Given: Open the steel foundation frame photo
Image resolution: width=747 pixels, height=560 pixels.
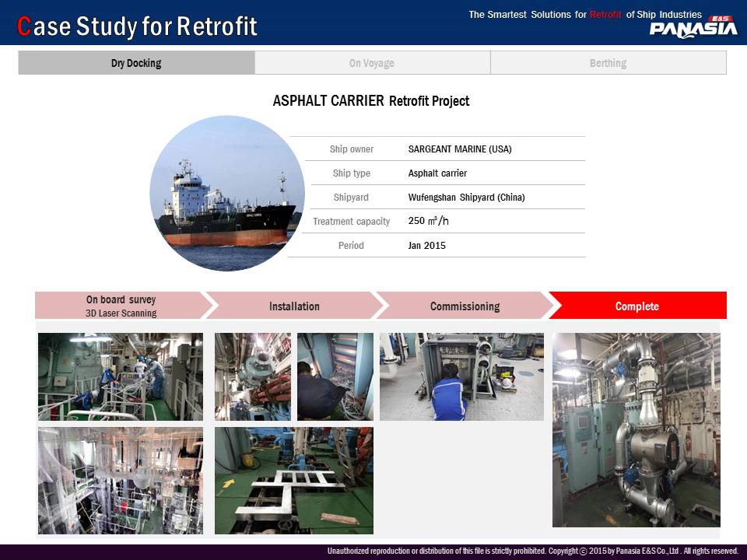Looking at the screenshot, I should [294, 481].
